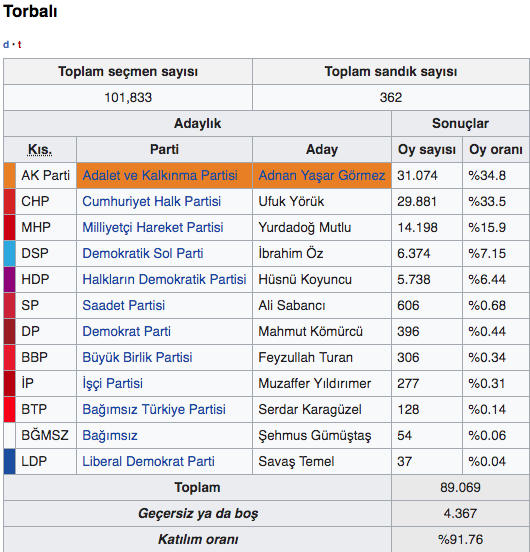This screenshot has height=552, width=530.
Task: Select vote count 14.198
Action: (x=417, y=227)
